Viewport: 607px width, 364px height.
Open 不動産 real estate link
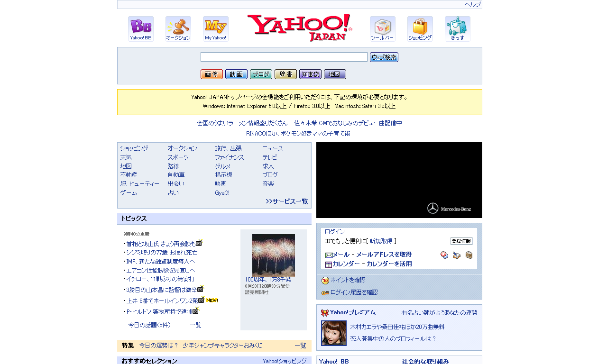tap(129, 175)
